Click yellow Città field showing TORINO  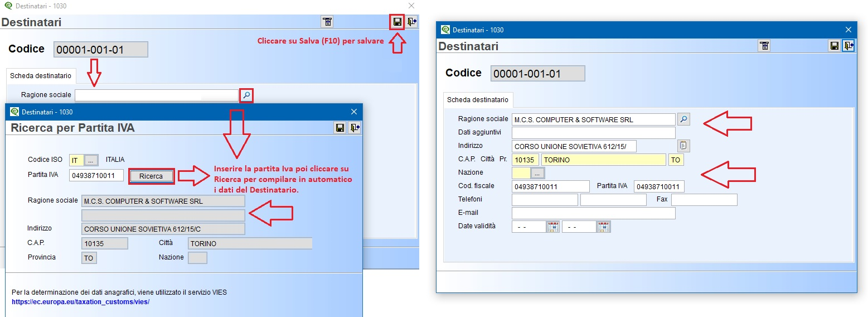coord(604,160)
